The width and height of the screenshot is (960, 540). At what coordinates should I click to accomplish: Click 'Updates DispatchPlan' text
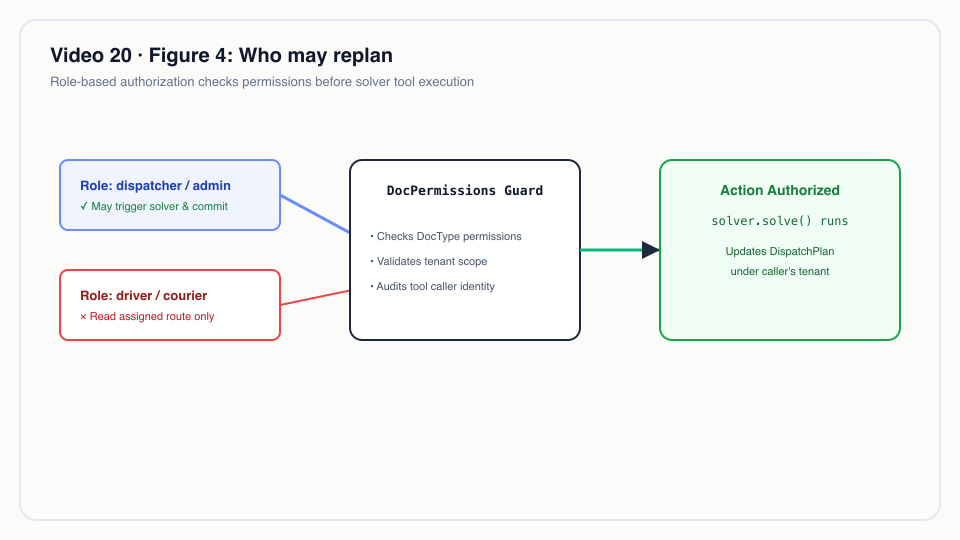coord(780,252)
